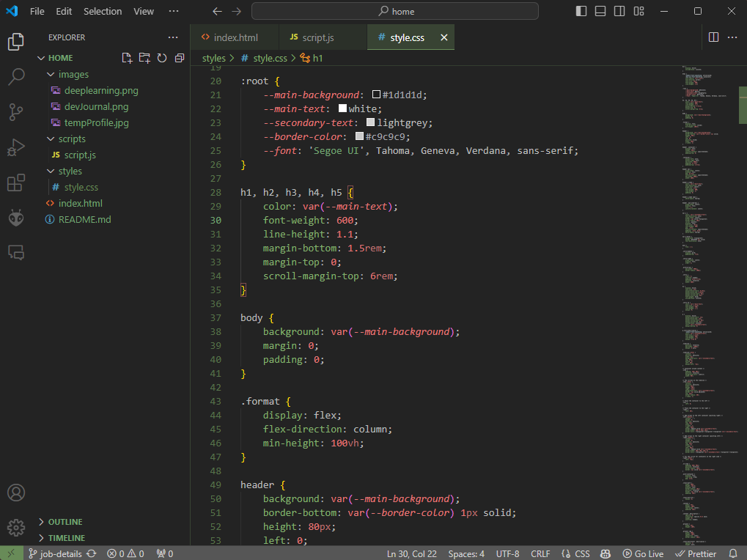Viewport: 747px width, 560px height.
Task: Toggle the secondary side bar visibility
Action: tap(619, 11)
